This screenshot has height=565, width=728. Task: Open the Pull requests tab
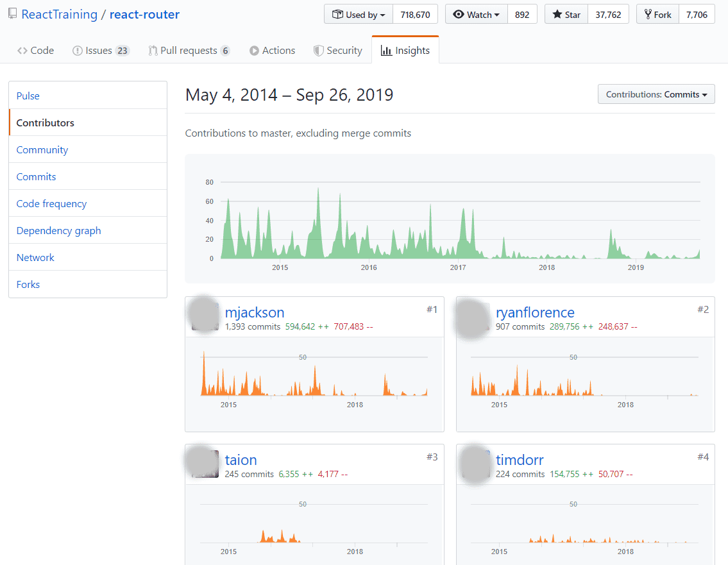[189, 51]
